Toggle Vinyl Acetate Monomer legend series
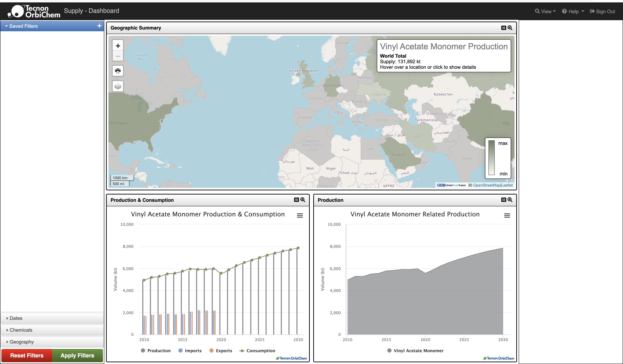This screenshot has height=364, width=623. pos(415,351)
